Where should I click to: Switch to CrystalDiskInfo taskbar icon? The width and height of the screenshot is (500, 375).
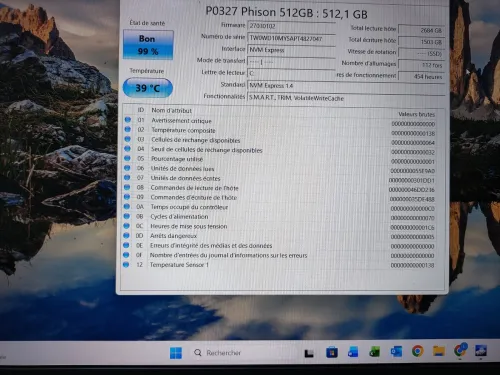(x=480, y=351)
